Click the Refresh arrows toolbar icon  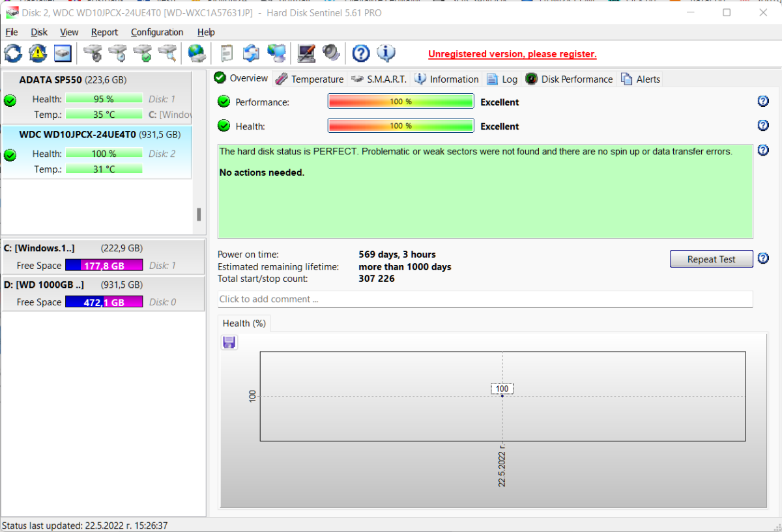(x=13, y=53)
